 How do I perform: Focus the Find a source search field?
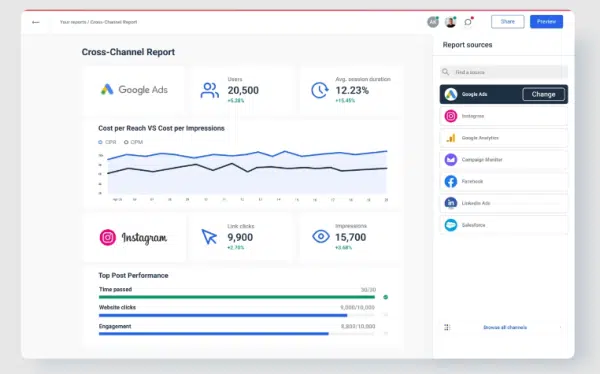click(504, 72)
